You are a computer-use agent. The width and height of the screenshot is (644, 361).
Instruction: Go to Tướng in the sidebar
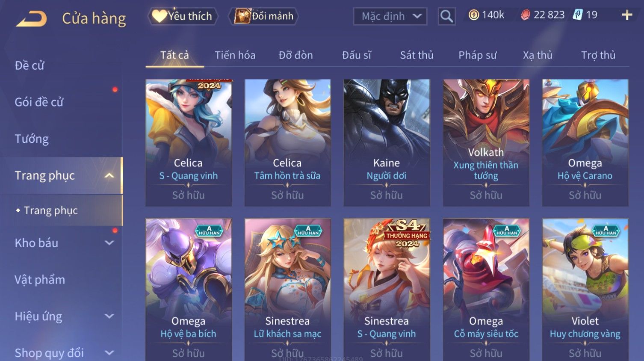(x=32, y=139)
